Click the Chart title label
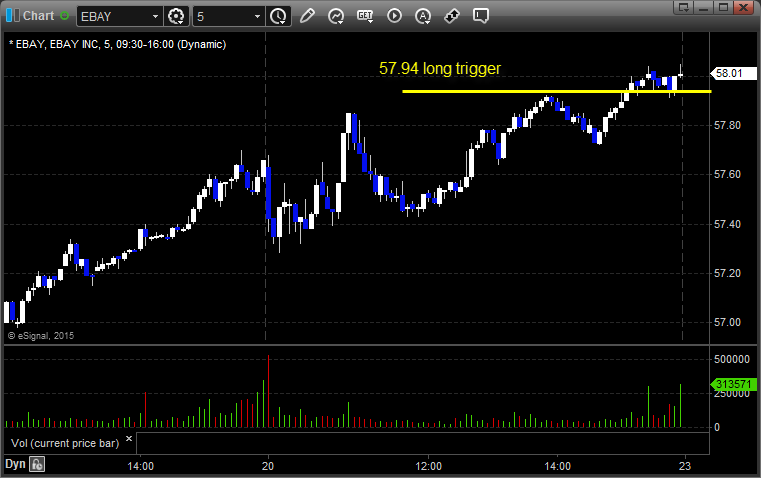The height and width of the screenshot is (478, 761). (38, 16)
